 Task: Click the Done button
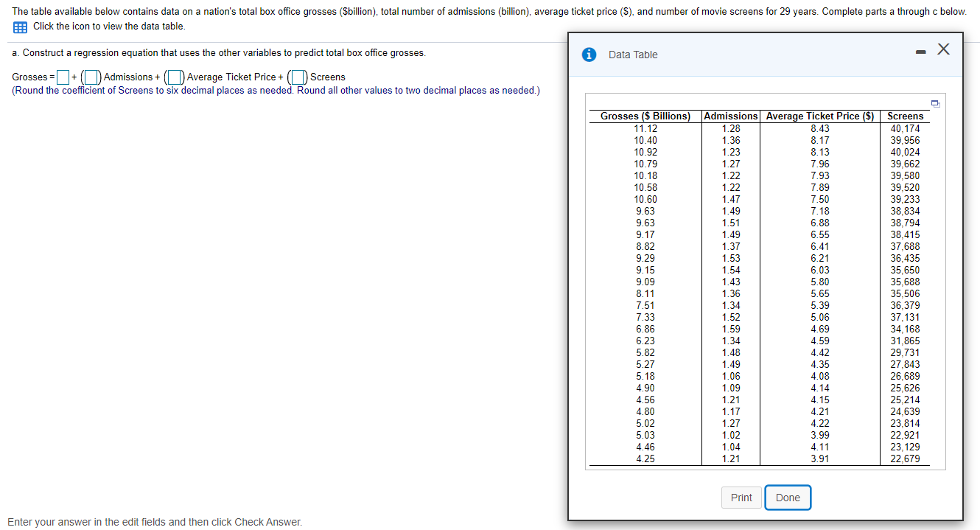[788, 498]
